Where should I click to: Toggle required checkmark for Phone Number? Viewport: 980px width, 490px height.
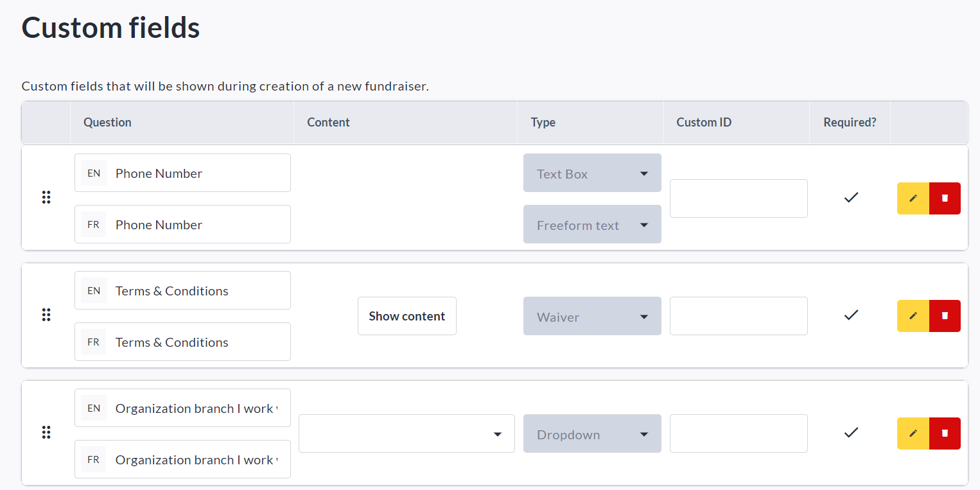point(851,198)
